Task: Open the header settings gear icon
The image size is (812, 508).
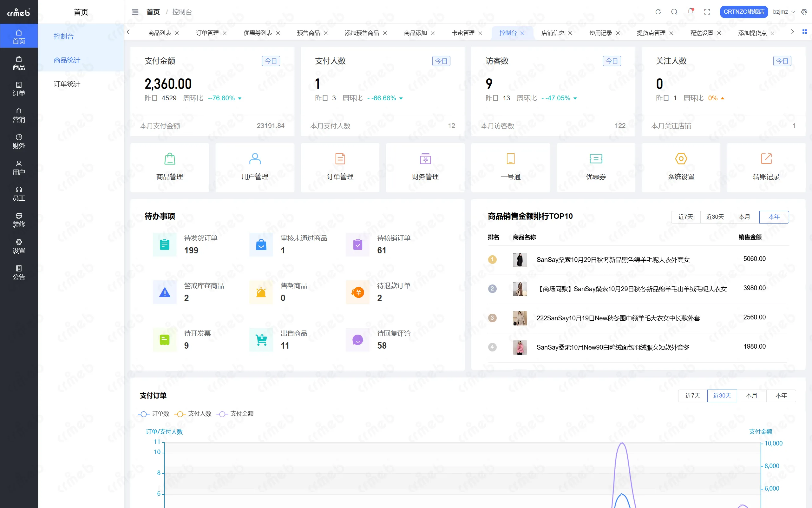Action: click(804, 12)
